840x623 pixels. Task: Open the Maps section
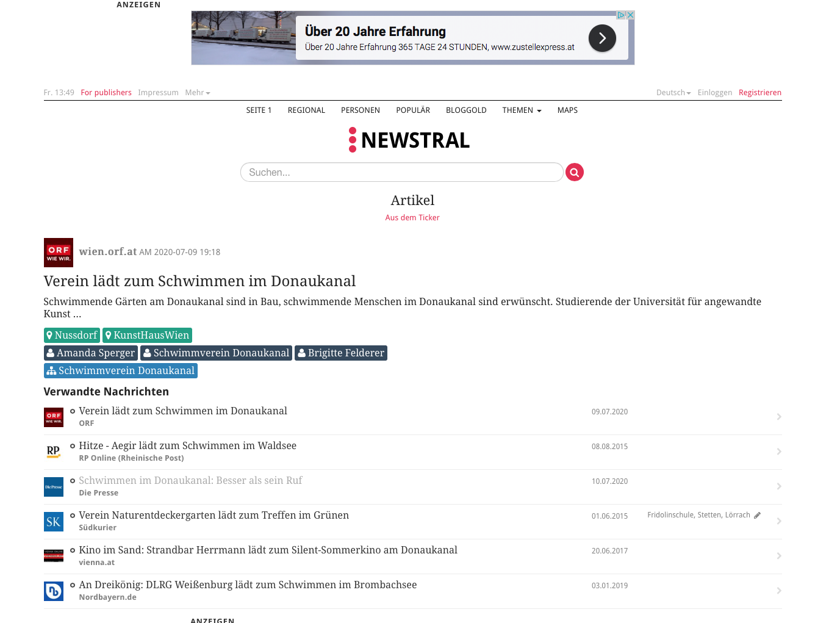pyautogui.click(x=567, y=110)
